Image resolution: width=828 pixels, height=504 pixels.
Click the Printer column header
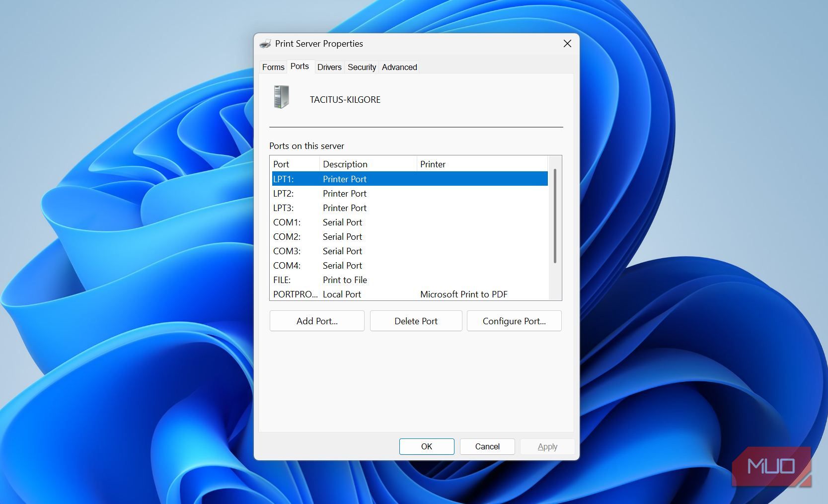(482, 164)
